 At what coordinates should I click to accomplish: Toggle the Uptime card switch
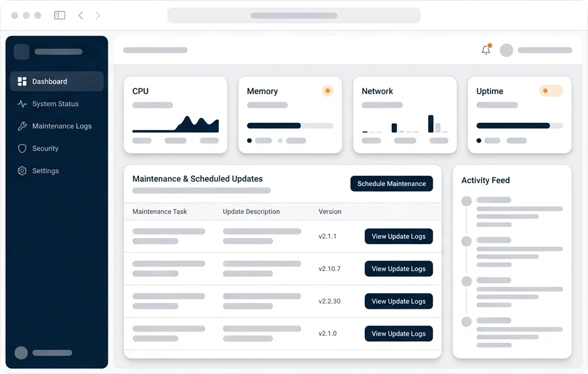[x=551, y=91]
